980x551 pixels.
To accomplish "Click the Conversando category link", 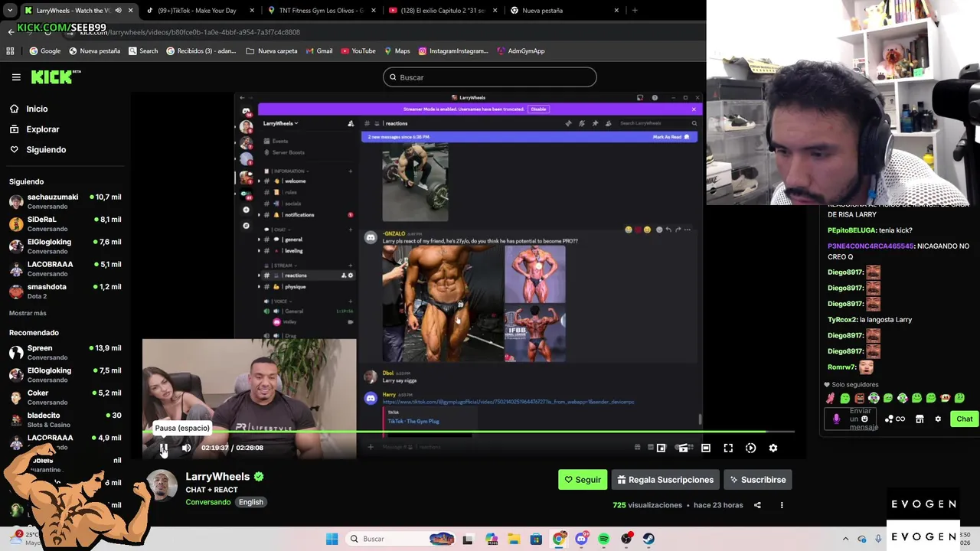I will coord(208,502).
